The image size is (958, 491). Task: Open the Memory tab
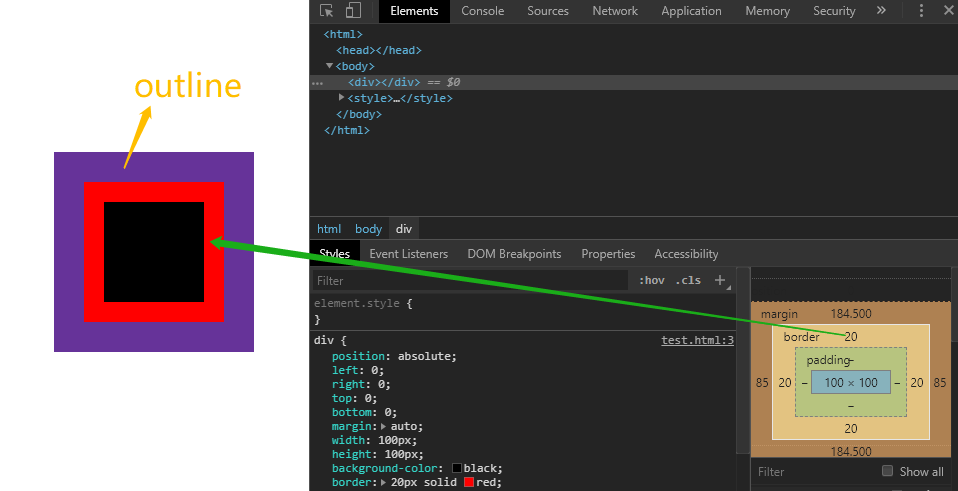767,11
